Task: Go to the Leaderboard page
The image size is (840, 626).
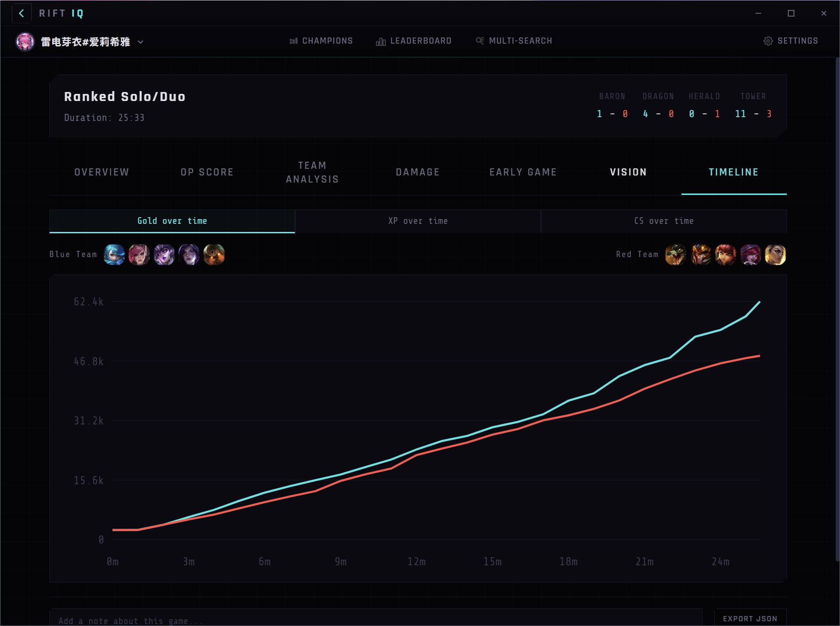Action: point(413,41)
